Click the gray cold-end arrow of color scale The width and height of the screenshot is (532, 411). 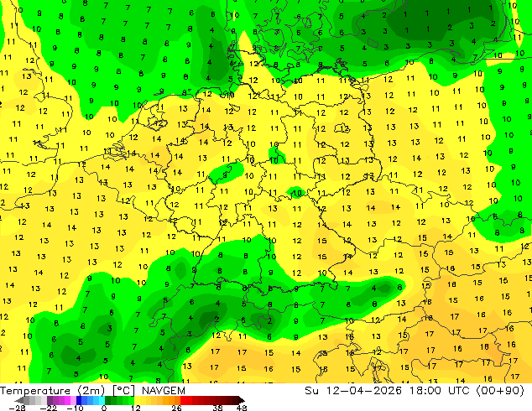(x=19, y=400)
